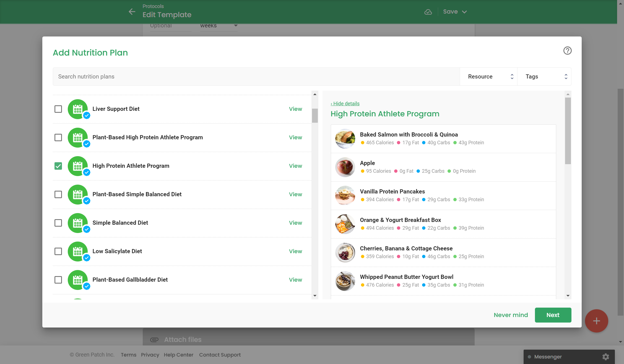Expand the Save options chevron
The width and height of the screenshot is (624, 364).
465,12
